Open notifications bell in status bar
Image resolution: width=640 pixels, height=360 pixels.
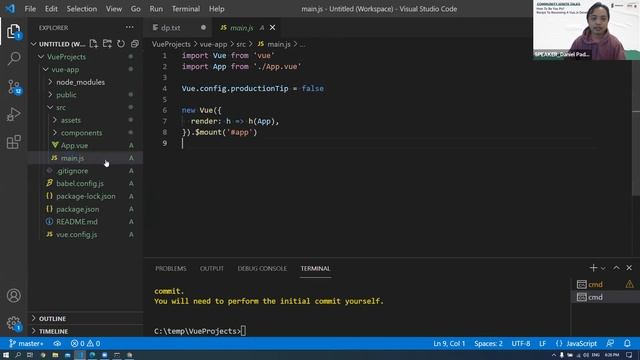coord(627,344)
